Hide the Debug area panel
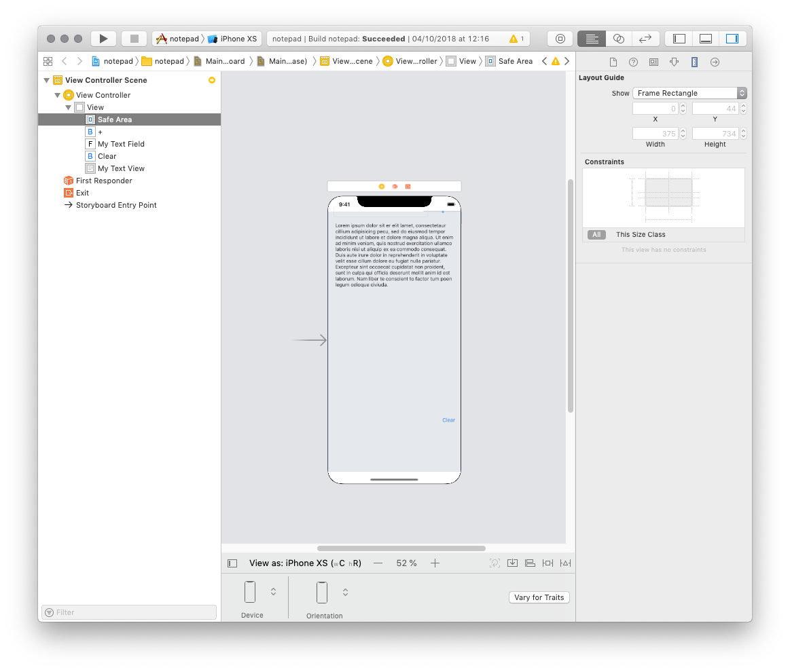The width and height of the screenshot is (790, 672). pos(705,39)
